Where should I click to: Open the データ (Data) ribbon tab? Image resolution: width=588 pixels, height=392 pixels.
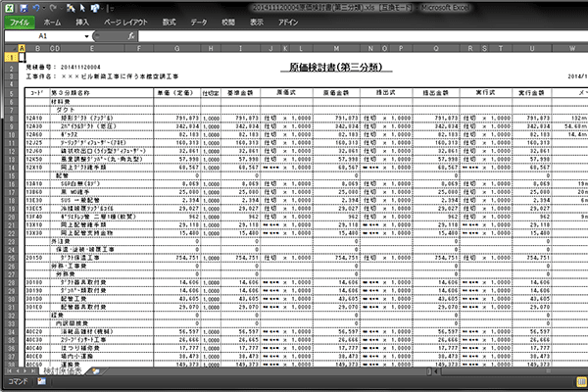[x=199, y=23]
